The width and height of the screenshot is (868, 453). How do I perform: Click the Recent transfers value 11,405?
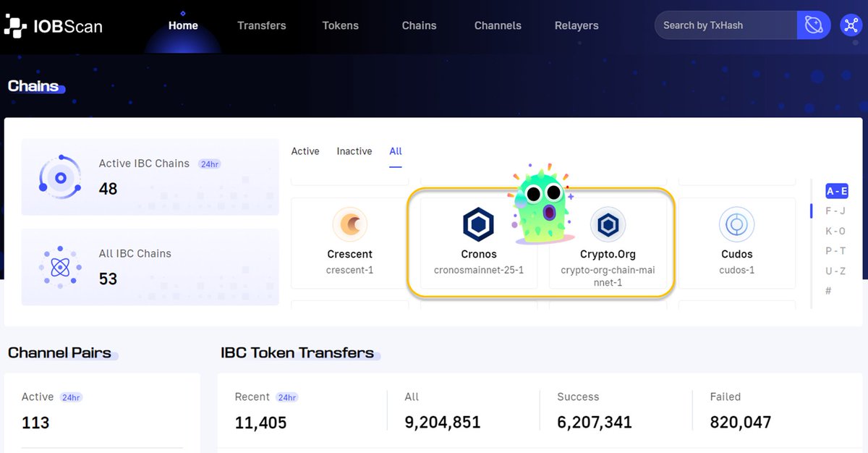(260, 423)
